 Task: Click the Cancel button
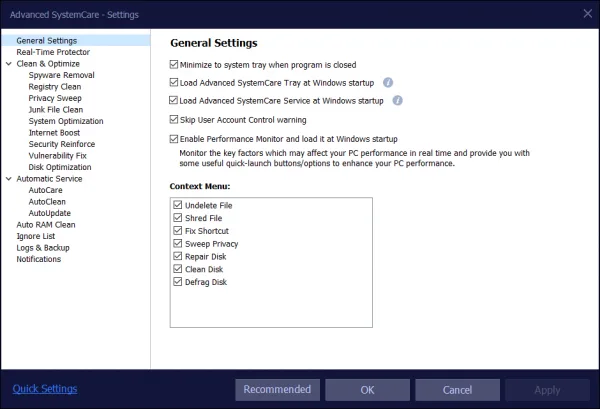click(457, 390)
